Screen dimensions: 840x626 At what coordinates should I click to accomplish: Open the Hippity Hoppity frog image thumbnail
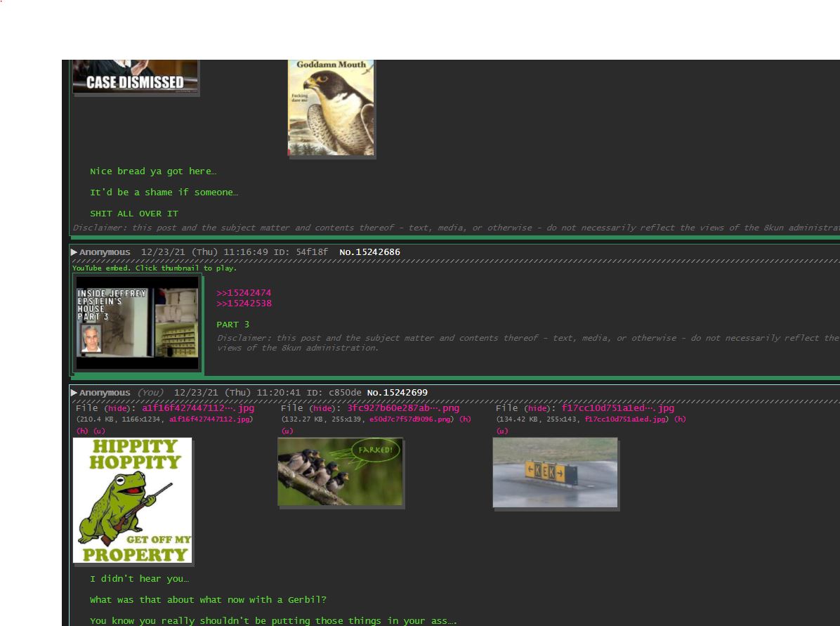coord(132,500)
